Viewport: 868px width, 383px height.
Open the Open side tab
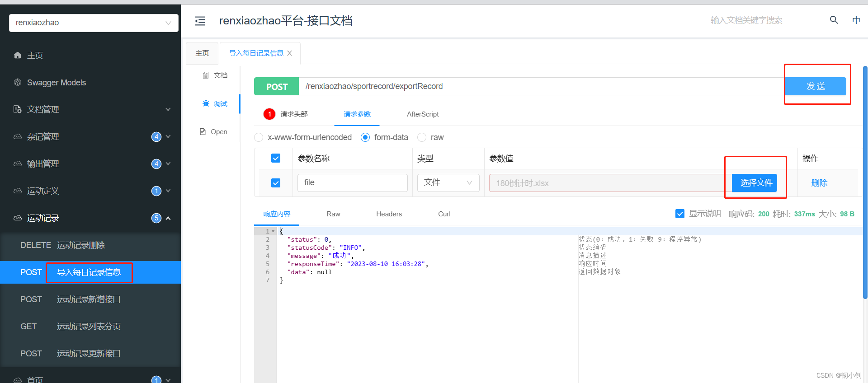213,132
